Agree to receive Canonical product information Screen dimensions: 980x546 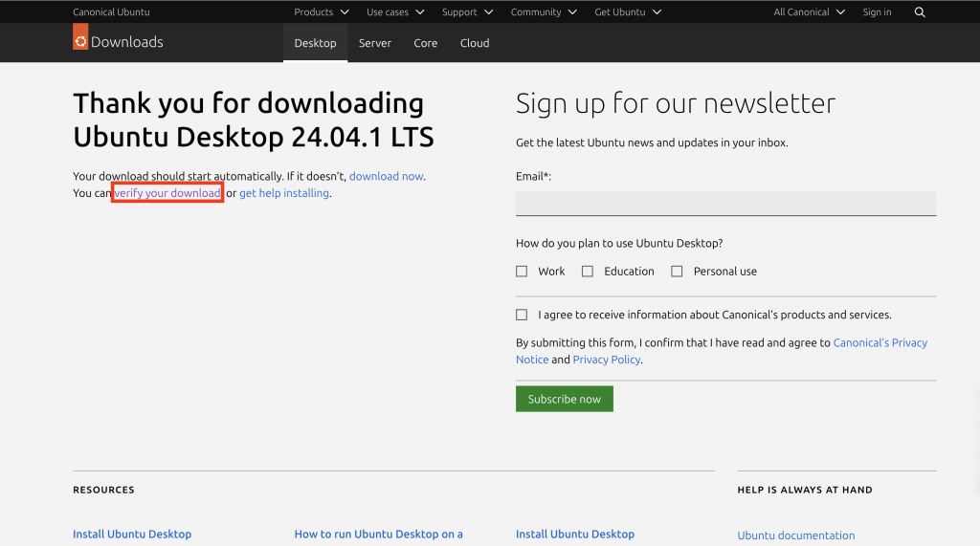coord(522,315)
